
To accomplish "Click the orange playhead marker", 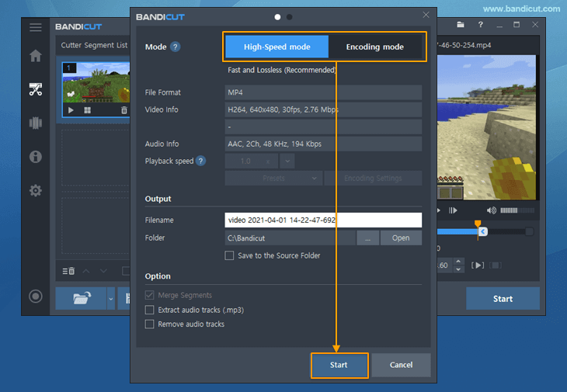I will (x=478, y=224).
